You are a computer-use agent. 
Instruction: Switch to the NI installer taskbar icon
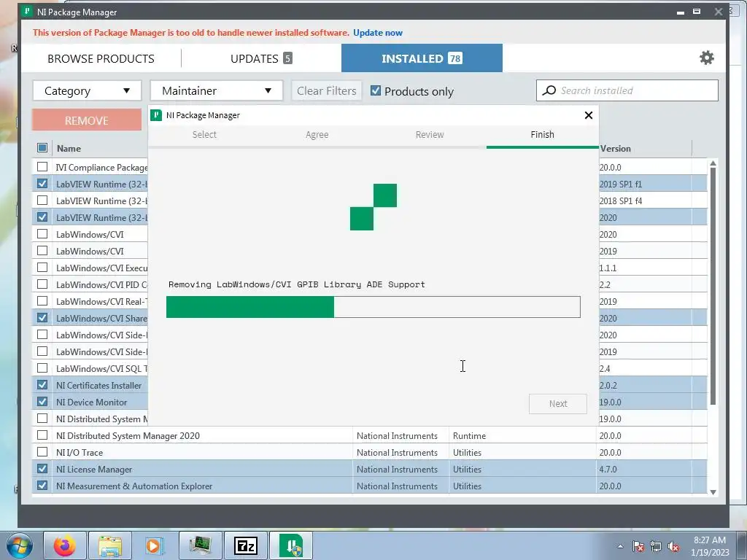(291, 545)
